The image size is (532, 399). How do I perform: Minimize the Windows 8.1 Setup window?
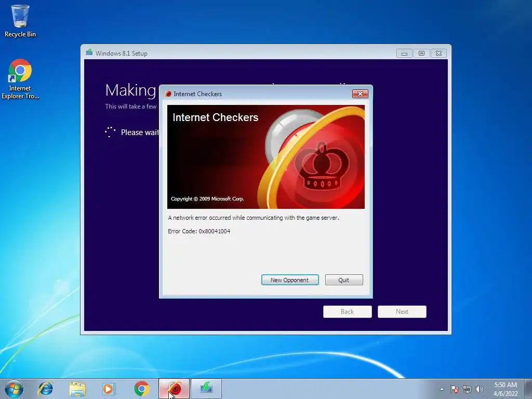pyautogui.click(x=404, y=54)
